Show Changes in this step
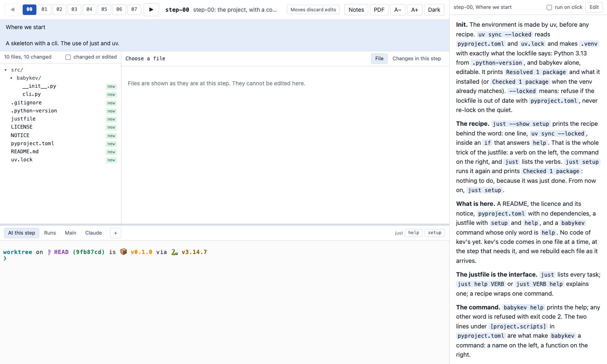Screen dimensions: 607x364 pos(417,59)
